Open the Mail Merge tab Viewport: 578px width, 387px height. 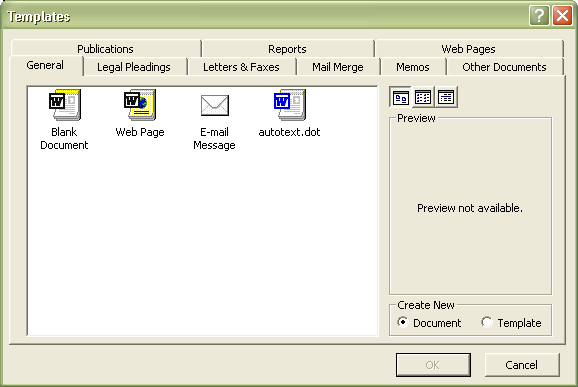click(338, 67)
